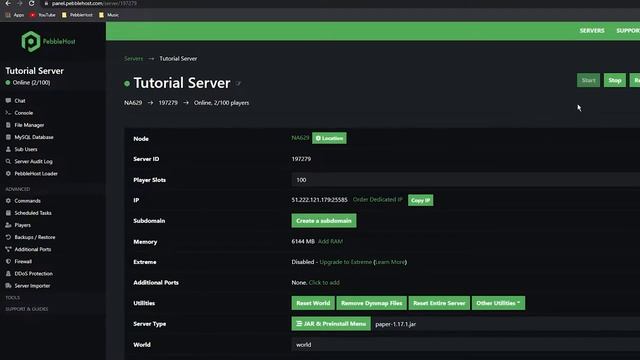Click the Players group icon
Image resolution: width=640 pixels, height=360 pixels.
click(8, 225)
